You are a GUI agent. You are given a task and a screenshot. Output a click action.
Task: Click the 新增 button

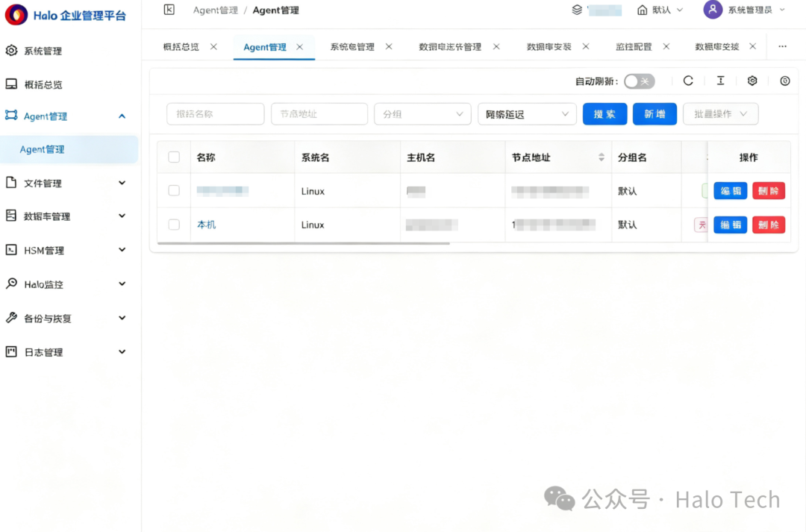click(655, 114)
